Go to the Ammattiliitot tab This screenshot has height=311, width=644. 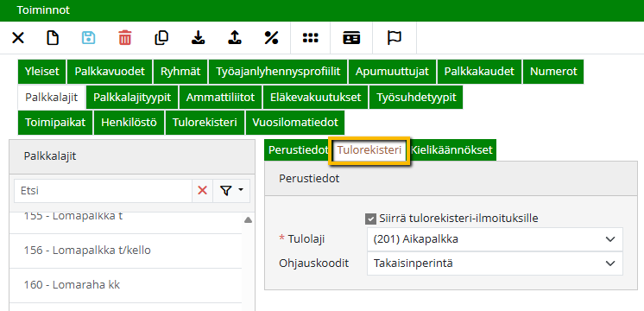click(220, 98)
